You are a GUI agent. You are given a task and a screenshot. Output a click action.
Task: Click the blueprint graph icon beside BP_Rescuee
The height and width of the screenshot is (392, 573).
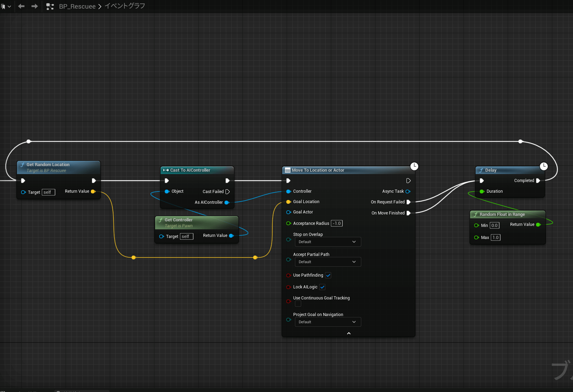tap(50, 6)
